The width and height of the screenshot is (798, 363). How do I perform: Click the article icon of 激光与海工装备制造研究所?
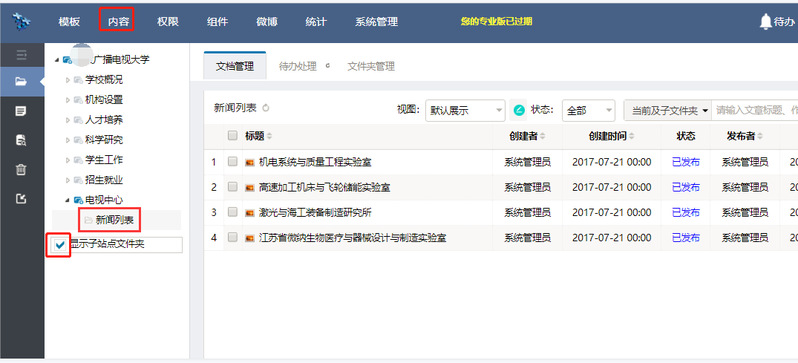point(249,213)
